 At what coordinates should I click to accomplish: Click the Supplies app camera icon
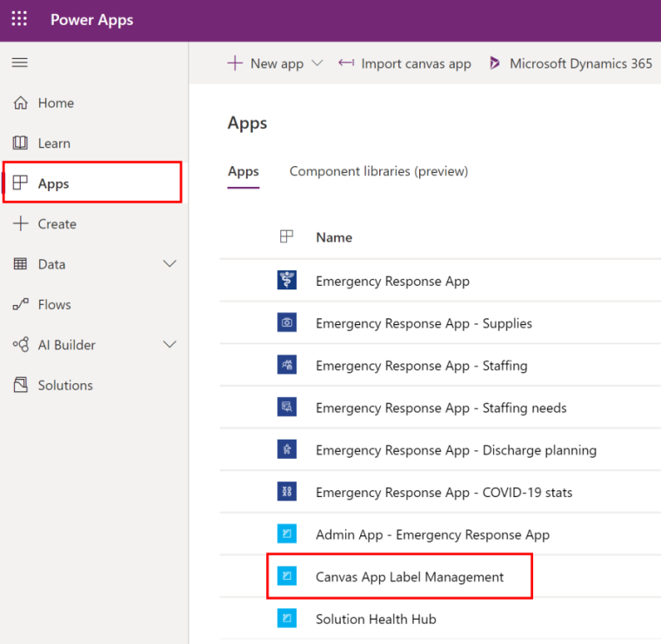287,323
